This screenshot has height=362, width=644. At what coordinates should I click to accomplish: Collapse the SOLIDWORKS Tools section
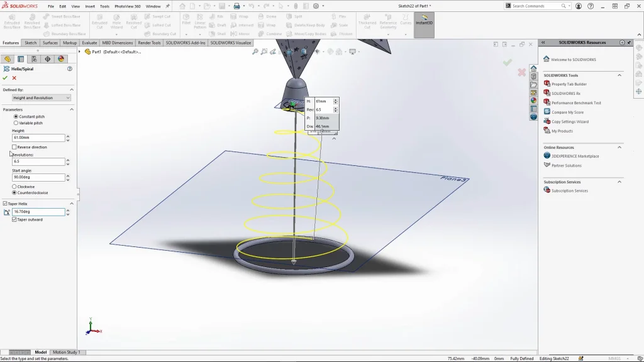point(619,75)
